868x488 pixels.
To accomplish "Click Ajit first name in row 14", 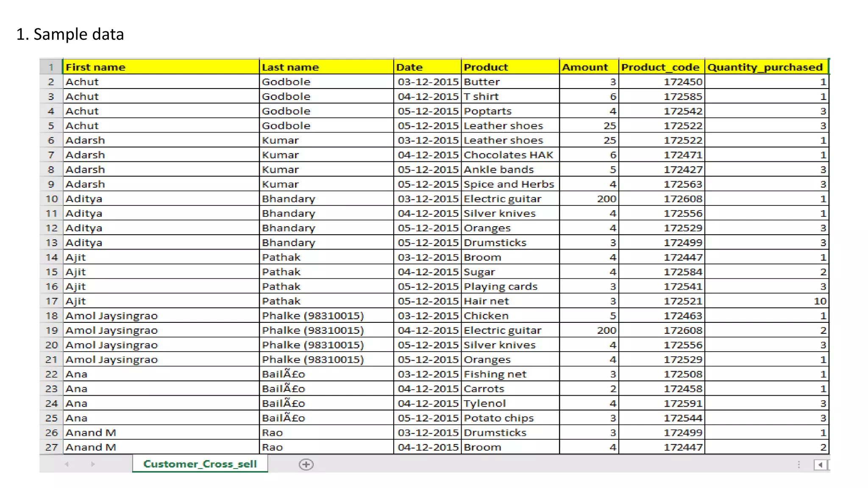I will (161, 257).
